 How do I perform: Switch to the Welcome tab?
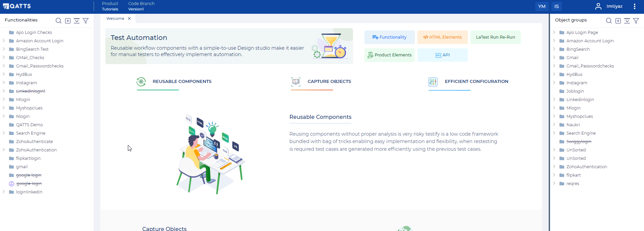pos(115,18)
